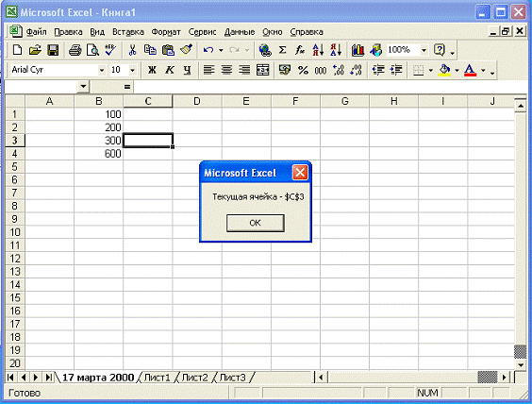Cut selection with scissors icon

point(132,50)
